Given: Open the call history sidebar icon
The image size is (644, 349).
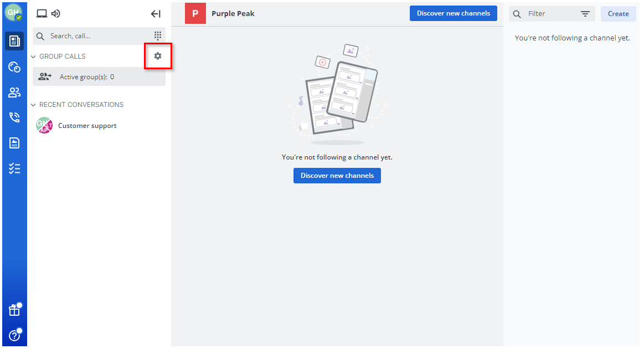Looking at the screenshot, I should [14, 117].
